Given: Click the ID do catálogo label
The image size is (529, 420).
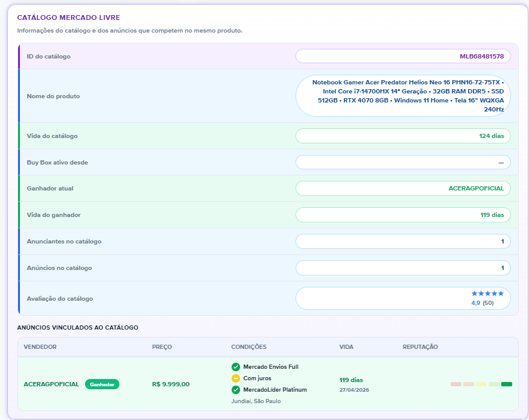Looking at the screenshot, I should point(49,56).
